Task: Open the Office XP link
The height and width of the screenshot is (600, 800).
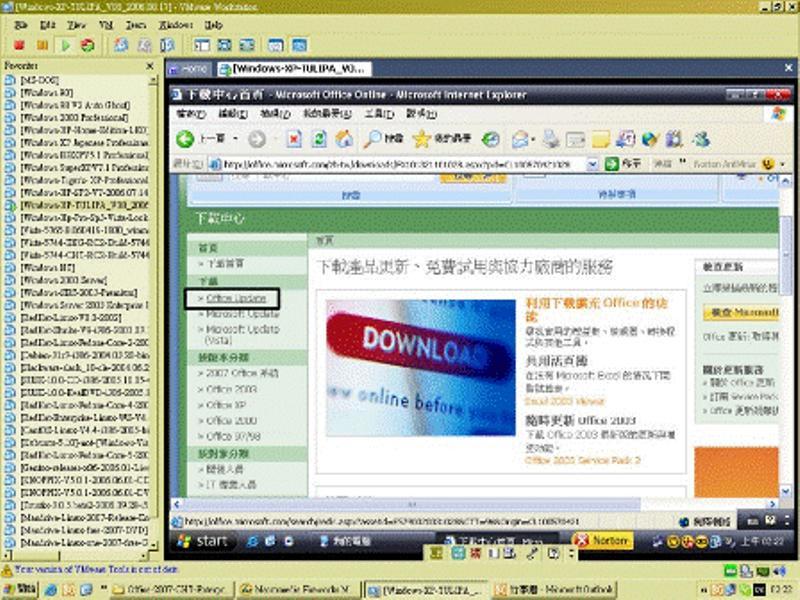Action: click(227, 405)
